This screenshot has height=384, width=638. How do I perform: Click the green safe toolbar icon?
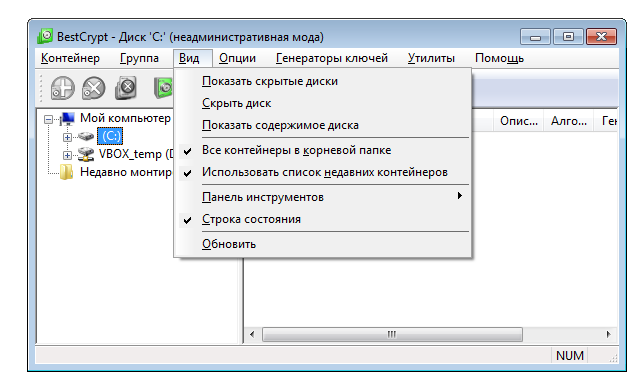164,88
